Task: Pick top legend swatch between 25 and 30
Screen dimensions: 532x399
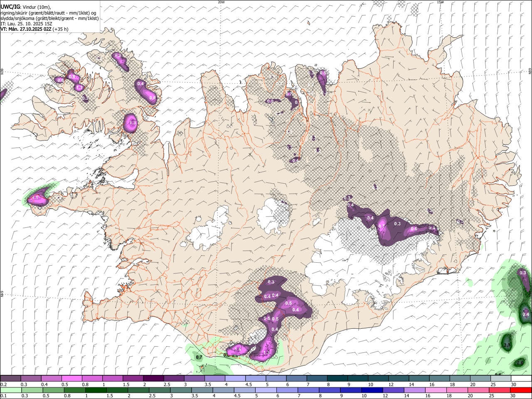Action: (x=501, y=378)
